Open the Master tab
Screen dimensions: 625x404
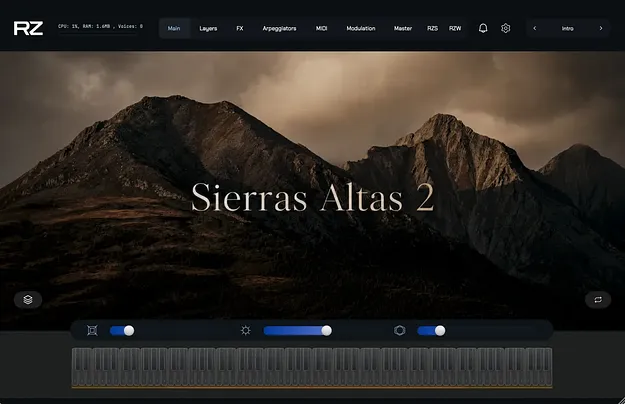pyautogui.click(x=403, y=28)
